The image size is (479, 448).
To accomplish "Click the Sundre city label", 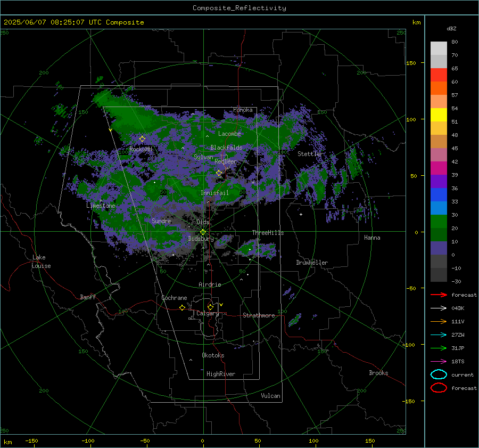I will coord(161,221).
